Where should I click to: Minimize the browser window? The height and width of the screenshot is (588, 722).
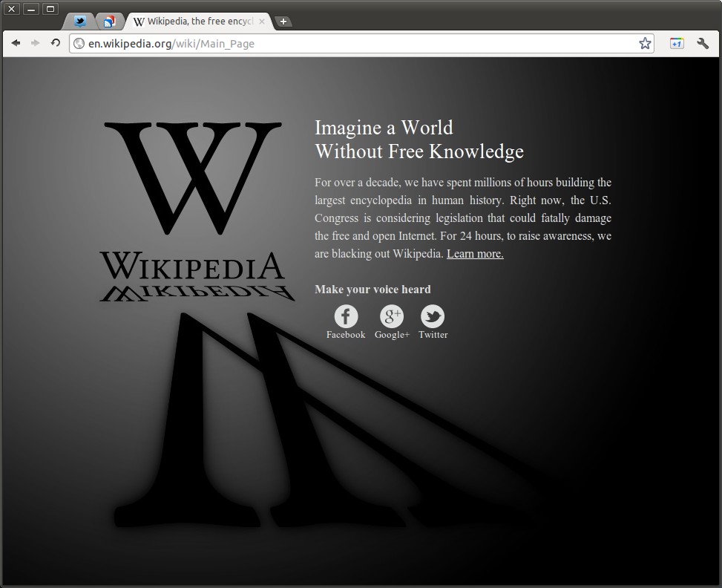[x=31, y=8]
